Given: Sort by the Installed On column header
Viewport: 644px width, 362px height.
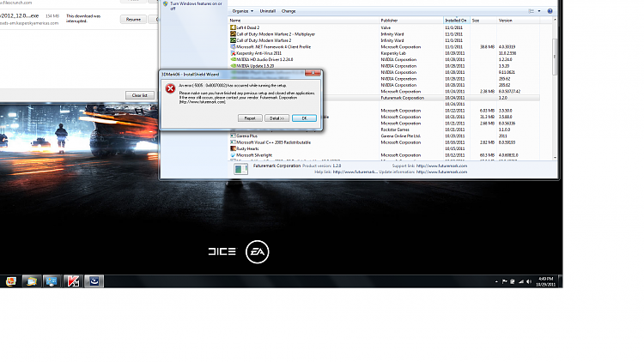Looking at the screenshot, I should [456, 20].
